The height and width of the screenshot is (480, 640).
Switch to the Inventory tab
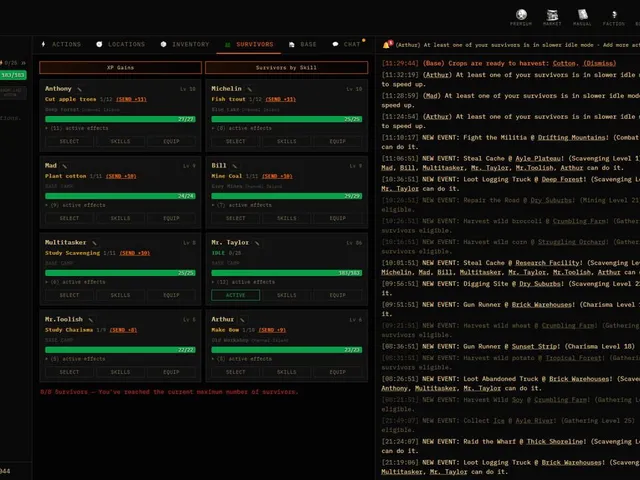pyautogui.click(x=185, y=44)
